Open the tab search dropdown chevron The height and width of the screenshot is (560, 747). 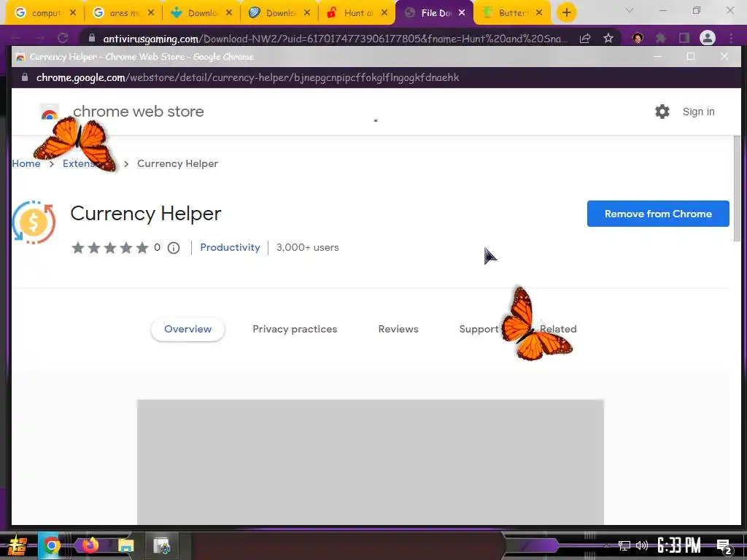(630, 10)
